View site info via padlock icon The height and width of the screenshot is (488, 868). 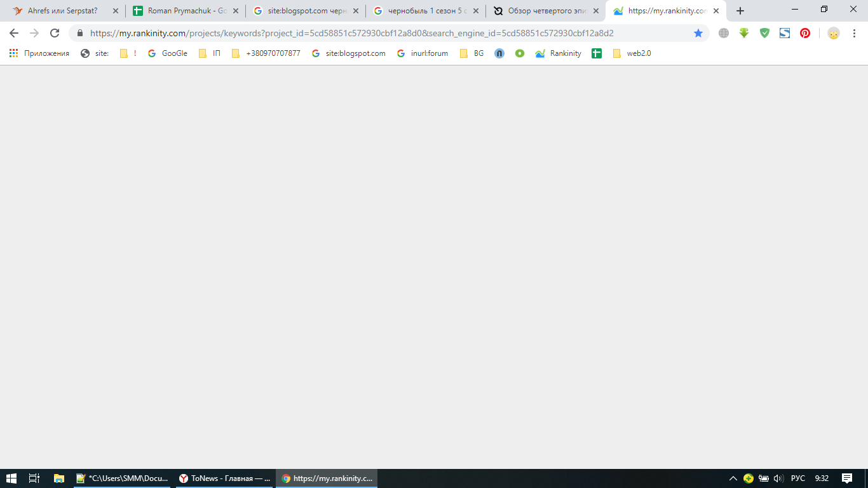click(80, 33)
